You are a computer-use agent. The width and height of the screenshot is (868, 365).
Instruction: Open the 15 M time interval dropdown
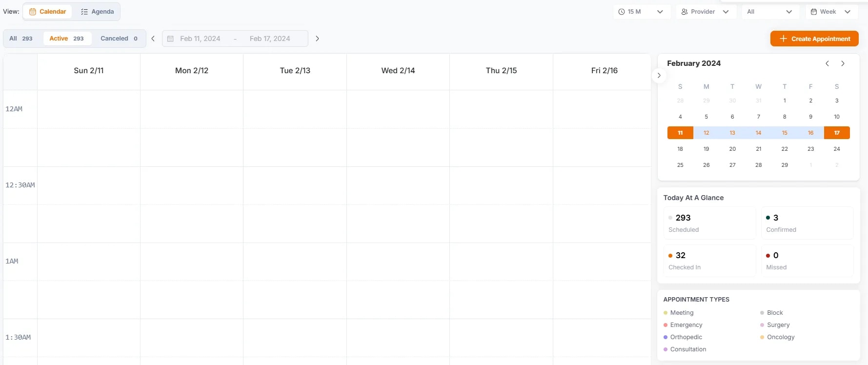[642, 12]
